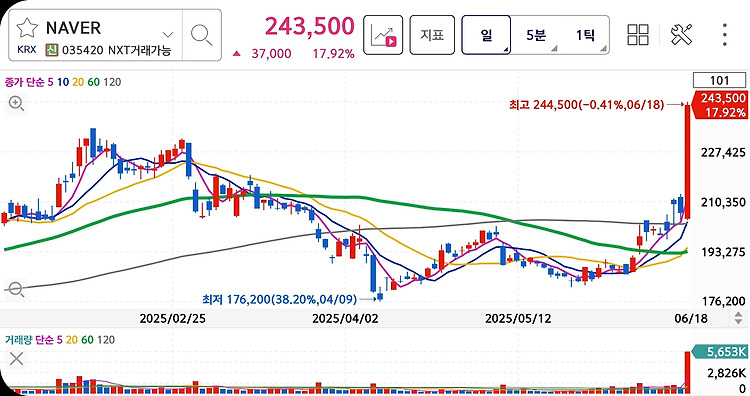Image resolution: width=750 pixels, height=396 pixels.
Task: Click the 17.92% change rate in header
Action: click(x=333, y=54)
